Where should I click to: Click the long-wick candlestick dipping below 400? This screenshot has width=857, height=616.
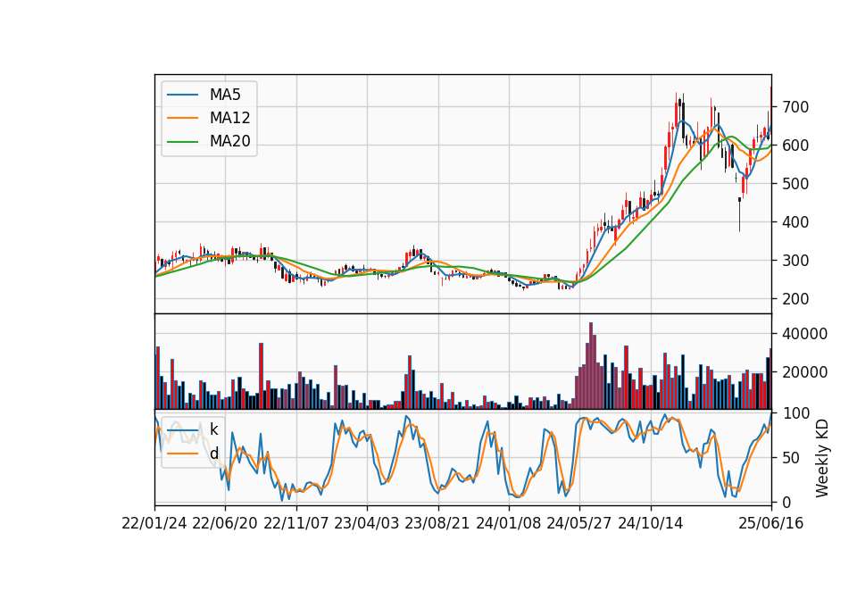pyautogui.click(x=739, y=214)
